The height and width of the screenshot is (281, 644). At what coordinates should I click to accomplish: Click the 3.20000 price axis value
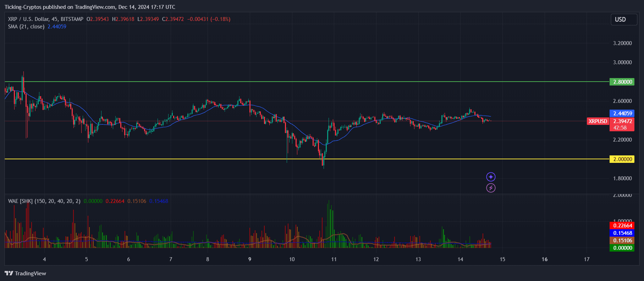(622, 43)
